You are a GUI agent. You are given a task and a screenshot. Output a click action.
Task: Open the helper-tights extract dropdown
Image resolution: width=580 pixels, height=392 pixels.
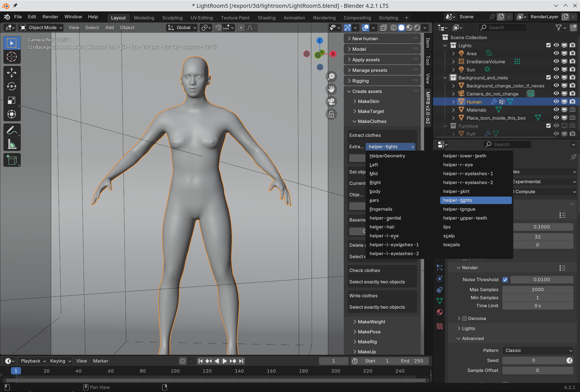[x=390, y=147]
